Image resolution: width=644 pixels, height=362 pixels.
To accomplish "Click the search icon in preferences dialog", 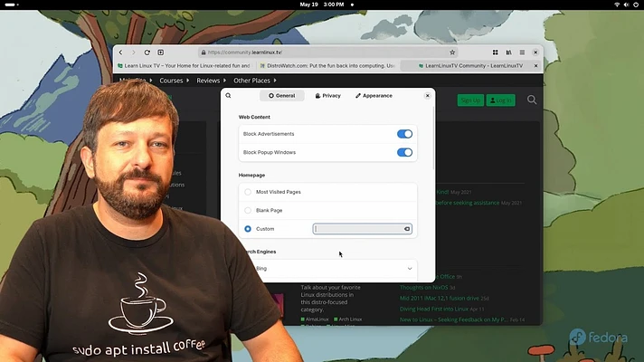I will coord(228,95).
